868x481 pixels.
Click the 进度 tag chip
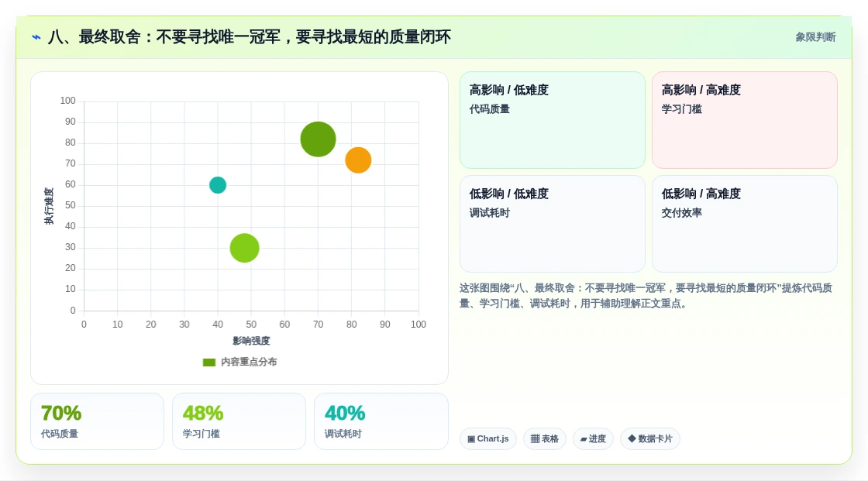[x=593, y=439]
